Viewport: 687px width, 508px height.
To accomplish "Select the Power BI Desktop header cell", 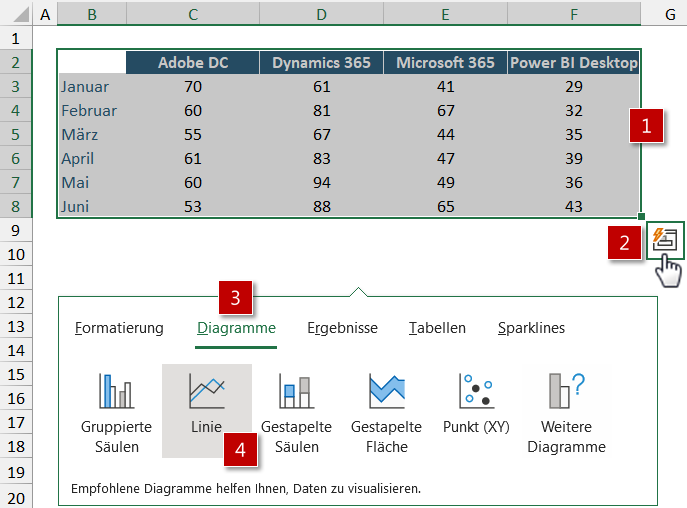I will 573,62.
